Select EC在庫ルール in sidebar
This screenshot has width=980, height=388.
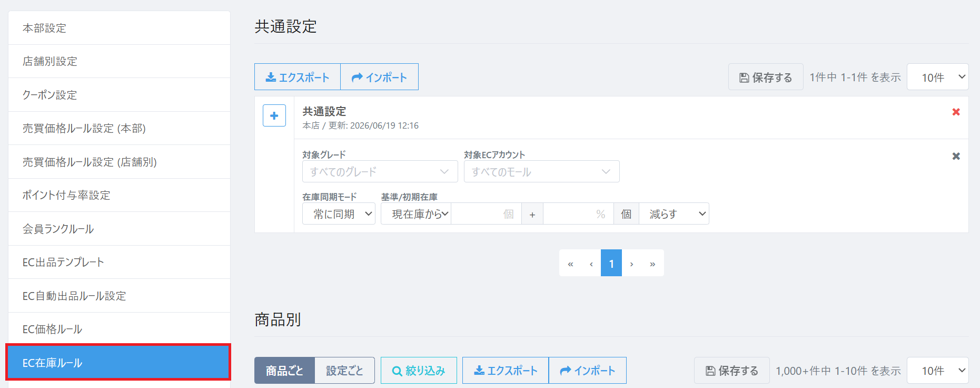(119, 363)
